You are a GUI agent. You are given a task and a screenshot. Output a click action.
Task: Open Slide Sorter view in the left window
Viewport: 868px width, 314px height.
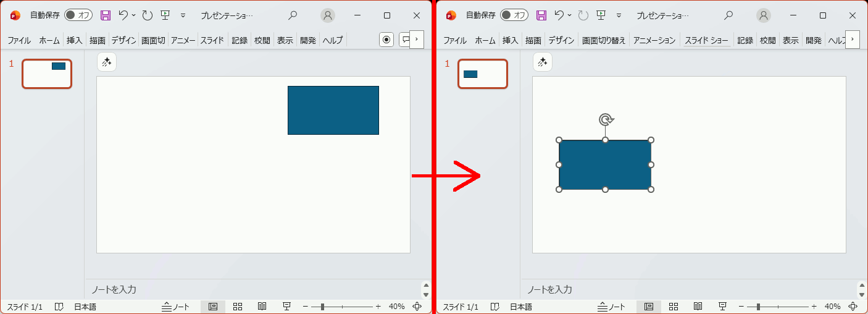click(x=238, y=307)
